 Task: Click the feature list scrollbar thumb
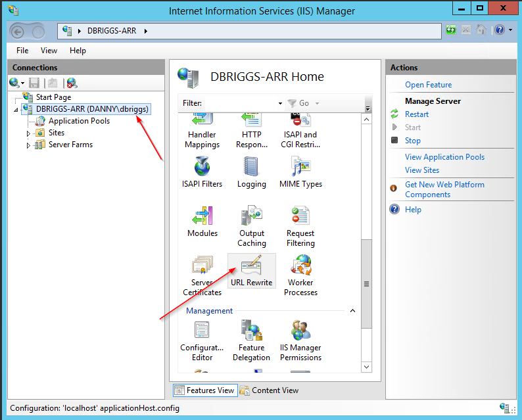coord(366,283)
